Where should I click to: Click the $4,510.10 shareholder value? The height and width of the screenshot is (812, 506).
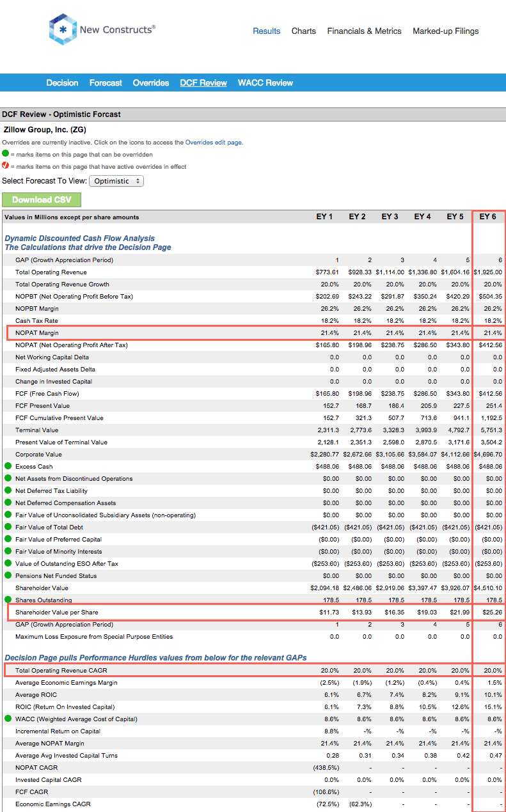click(488, 588)
